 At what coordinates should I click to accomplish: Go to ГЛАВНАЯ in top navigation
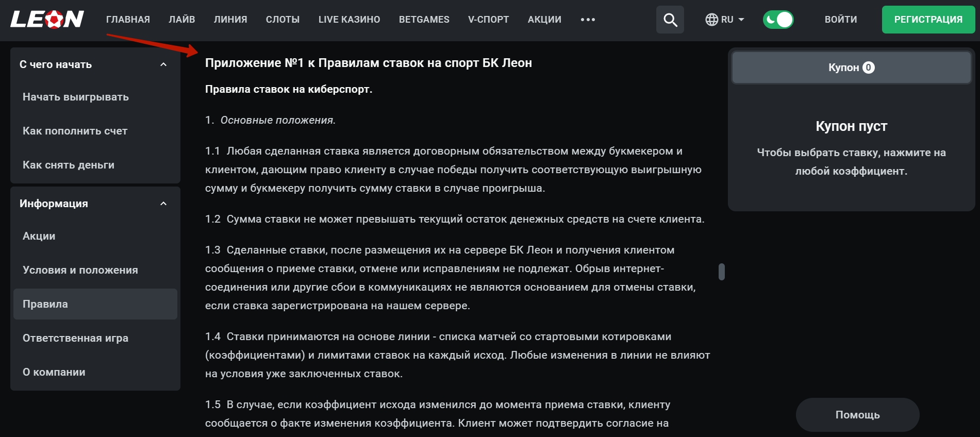pyautogui.click(x=128, y=20)
